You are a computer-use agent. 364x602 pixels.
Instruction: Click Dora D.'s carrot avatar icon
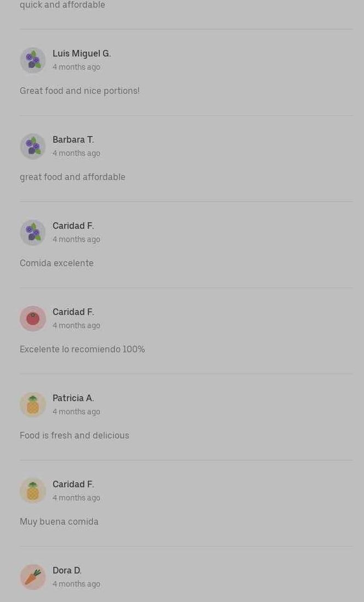tap(33, 577)
